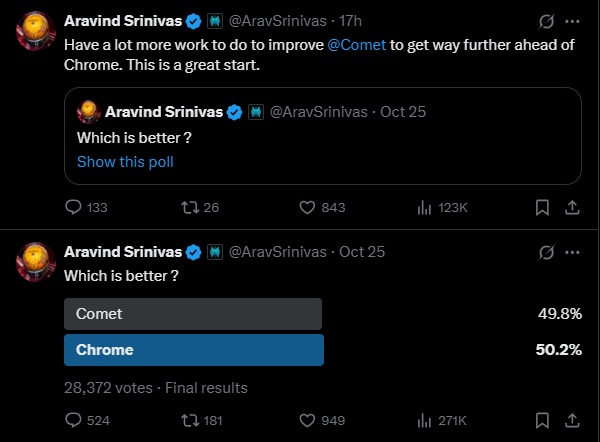
Task: Click the "Show this poll" link
Action: tap(125, 162)
